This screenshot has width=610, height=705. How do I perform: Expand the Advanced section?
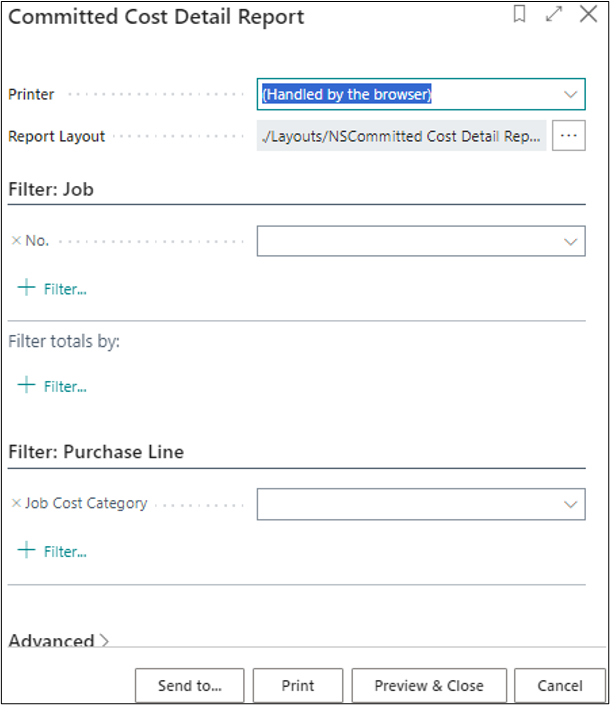click(58, 641)
